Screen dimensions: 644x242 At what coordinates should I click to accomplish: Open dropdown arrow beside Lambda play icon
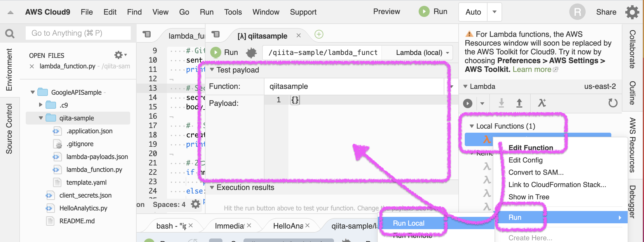(x=482, y=103)
